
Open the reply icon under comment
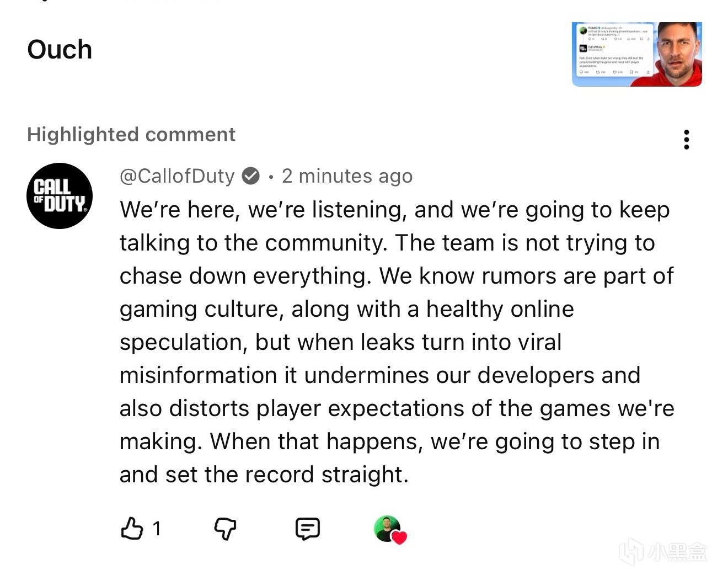click(x=307, y=529)
